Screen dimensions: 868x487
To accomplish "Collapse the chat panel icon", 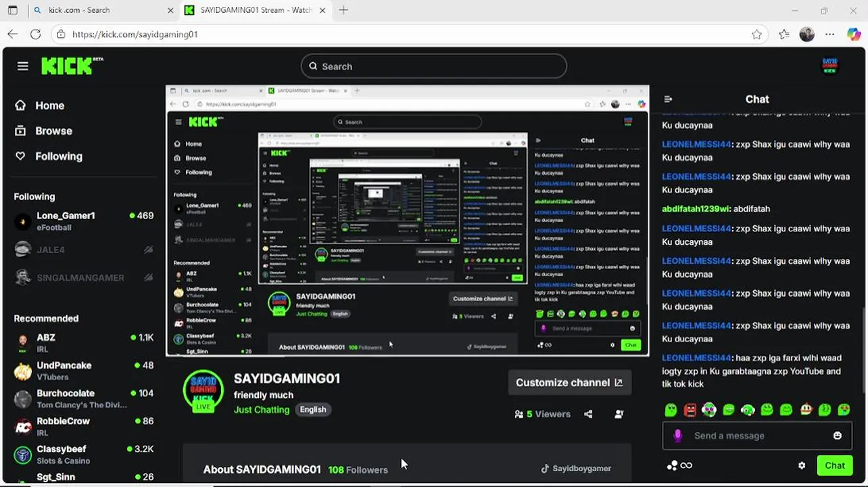I will (668, 99).
